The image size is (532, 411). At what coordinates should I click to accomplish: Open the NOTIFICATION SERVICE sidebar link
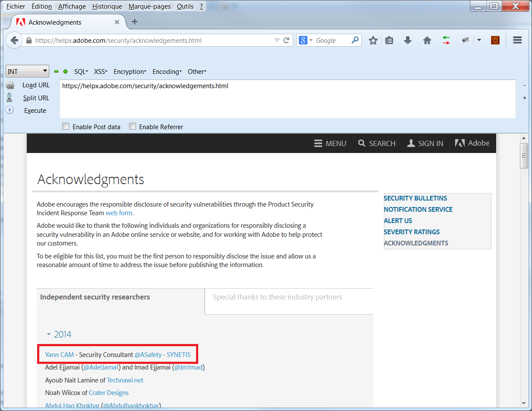click(418, 209)
